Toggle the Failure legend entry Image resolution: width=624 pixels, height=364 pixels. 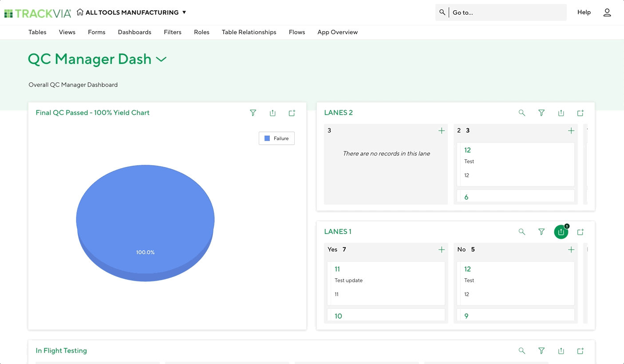[276, 138]
